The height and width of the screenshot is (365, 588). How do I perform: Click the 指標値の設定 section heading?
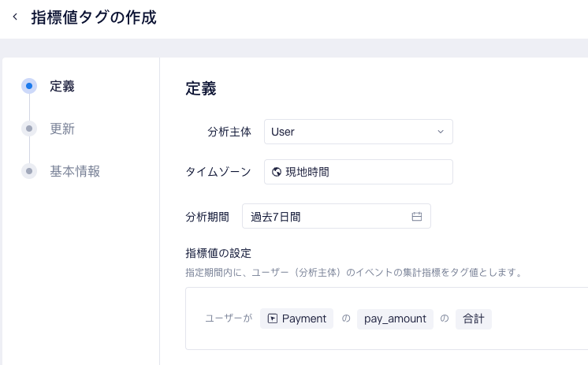coord(218,253)
